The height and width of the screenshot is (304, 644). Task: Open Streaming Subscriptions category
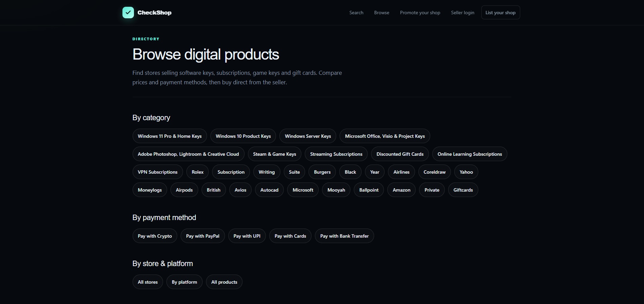pyautogui.click(x=336, y=154)
